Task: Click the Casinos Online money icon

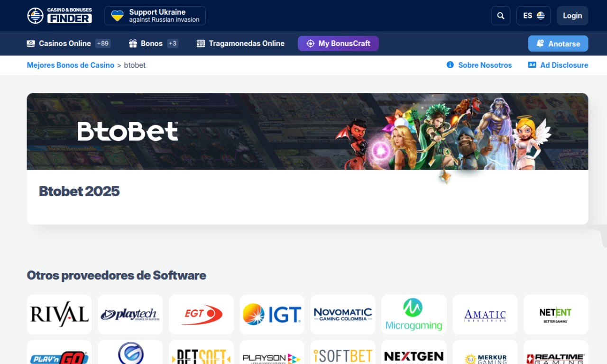Action: (x=31, y=44)
